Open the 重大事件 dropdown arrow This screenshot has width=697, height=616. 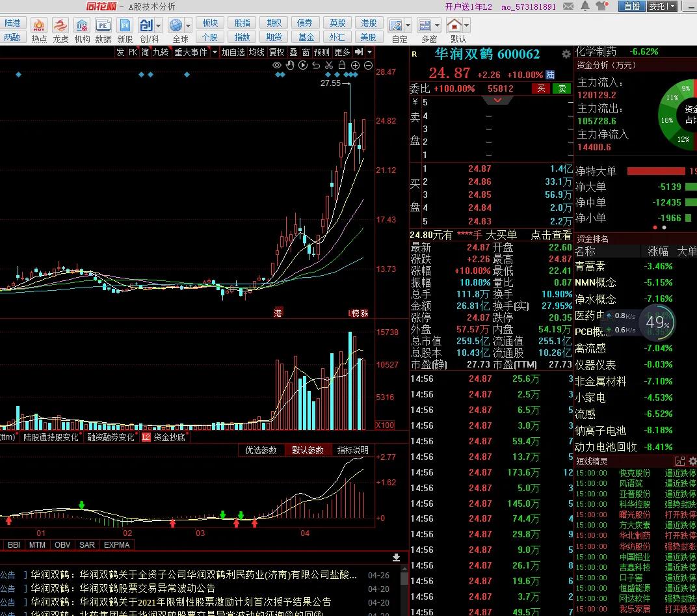coord(213,52)
